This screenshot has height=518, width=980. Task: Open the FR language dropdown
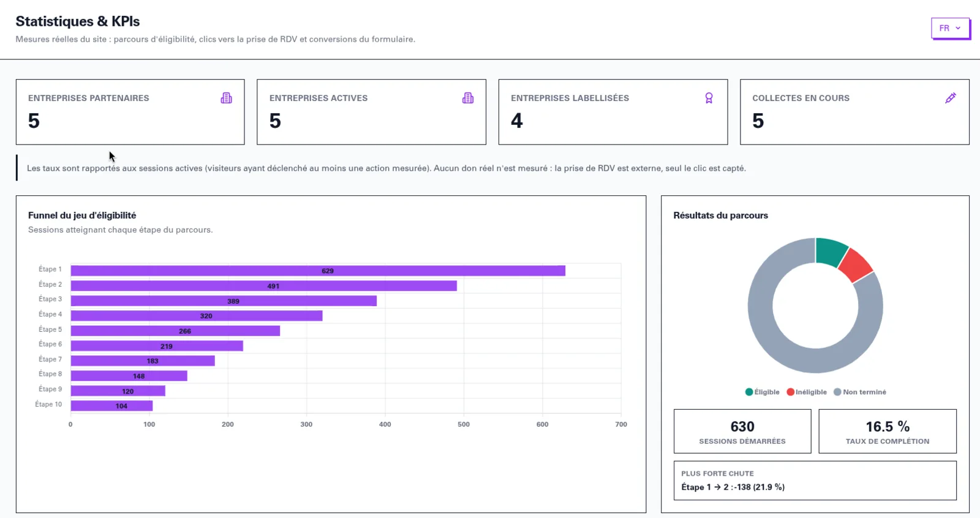[950, 28]
